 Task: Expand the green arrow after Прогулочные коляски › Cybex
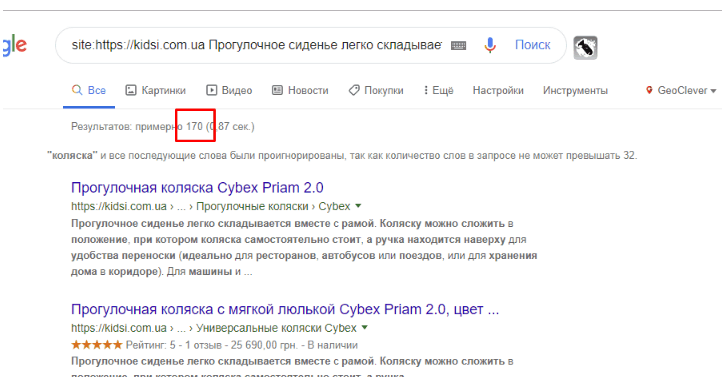[358, 206]
